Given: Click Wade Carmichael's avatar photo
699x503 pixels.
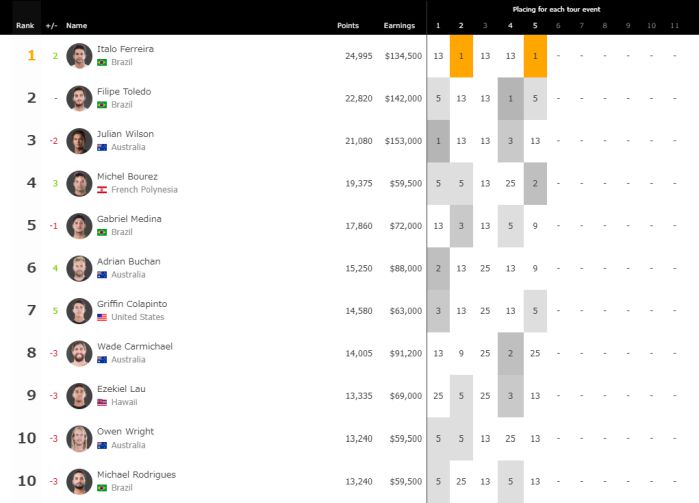Looking at the screenshot, I should tap(79, 353).
